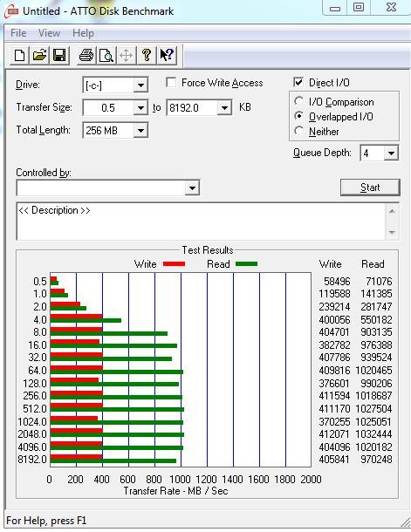Viewport: 411px width, 532px height.
Task: Save results with the floppy disk icon
Action: click(x=59, y=55)
